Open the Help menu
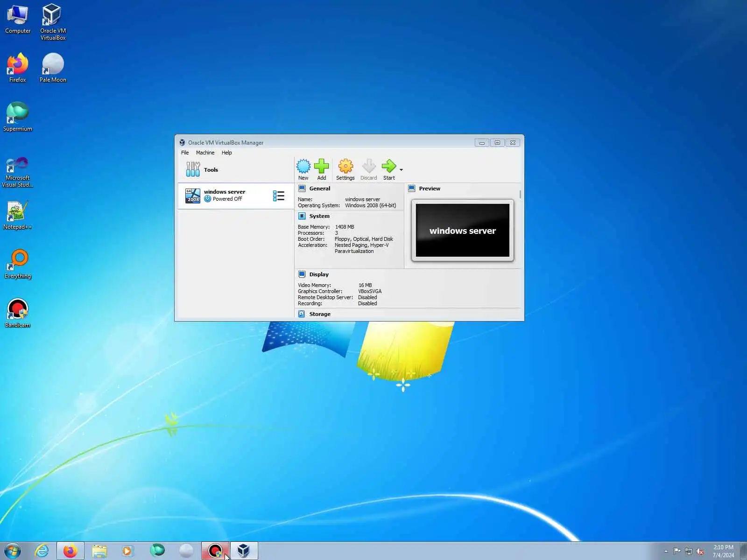Screen dimensions: 747x560 coord(227,153)
